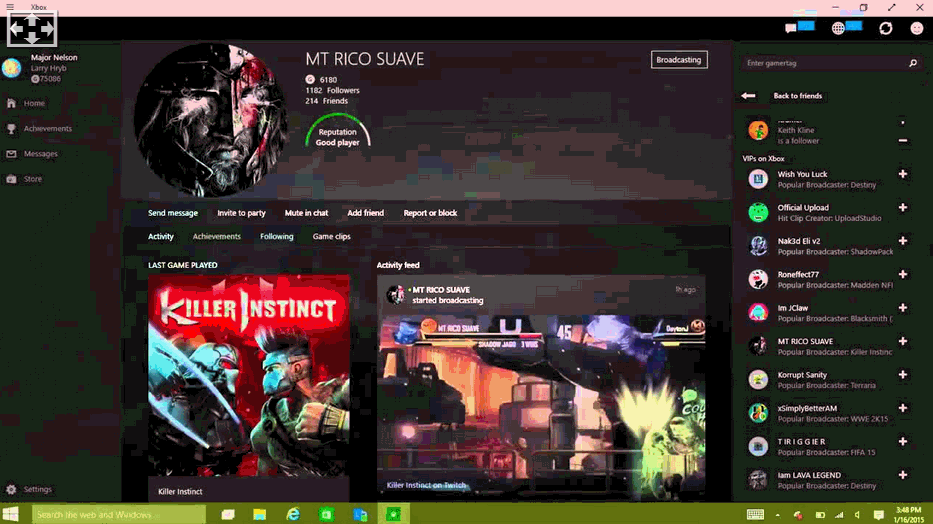Add Roneffect77 with the plus icon
The width and height of the screenshot is (933, 524).
[903, 274]
